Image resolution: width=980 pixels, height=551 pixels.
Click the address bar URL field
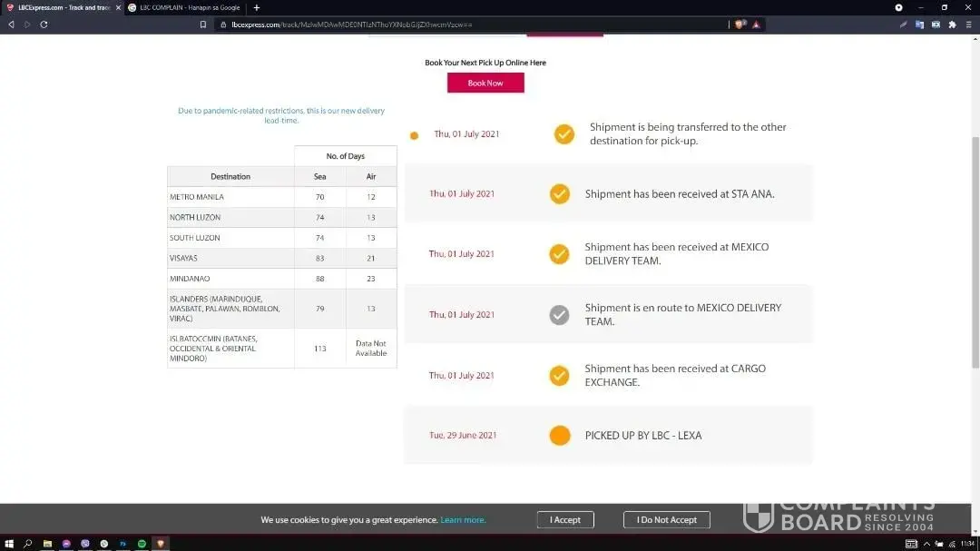(454, 25)
